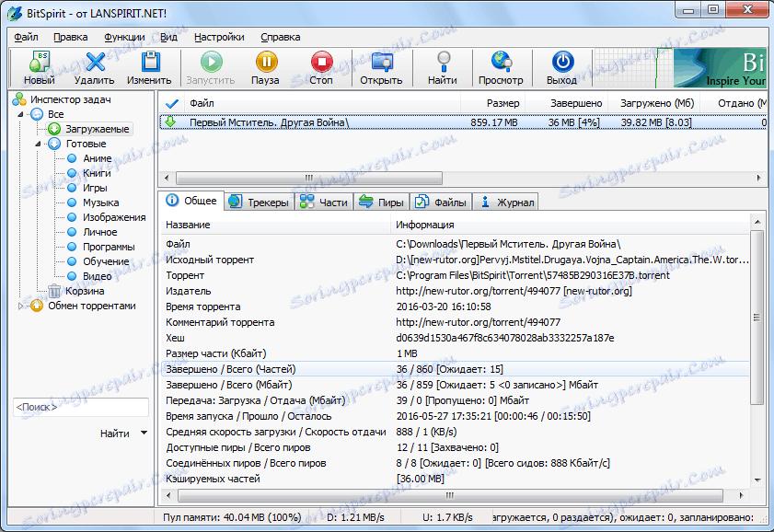Click horizontal scrollbar of torrent list
The image size is (774, 532).
[309, 178]
